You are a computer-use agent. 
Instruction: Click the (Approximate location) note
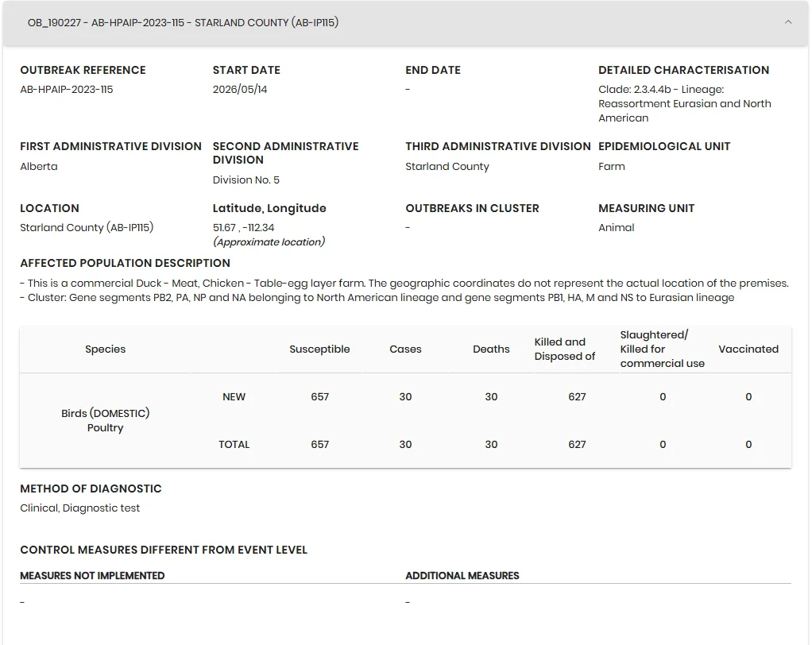click(269, 241)
